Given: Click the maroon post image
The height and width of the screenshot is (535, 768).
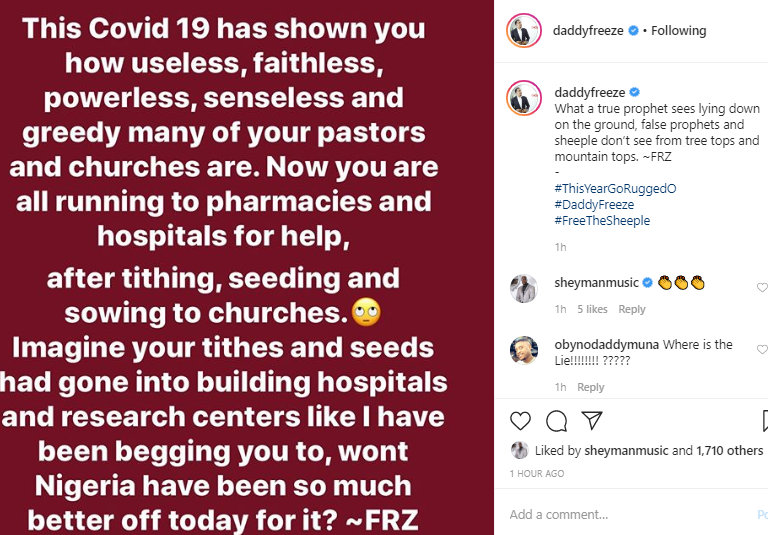Looking at the screenshot, I should 247,268.
